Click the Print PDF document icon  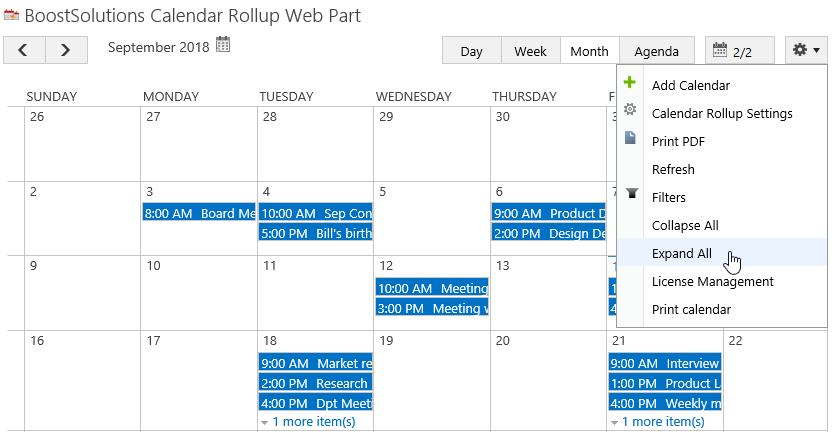point(630,138)
